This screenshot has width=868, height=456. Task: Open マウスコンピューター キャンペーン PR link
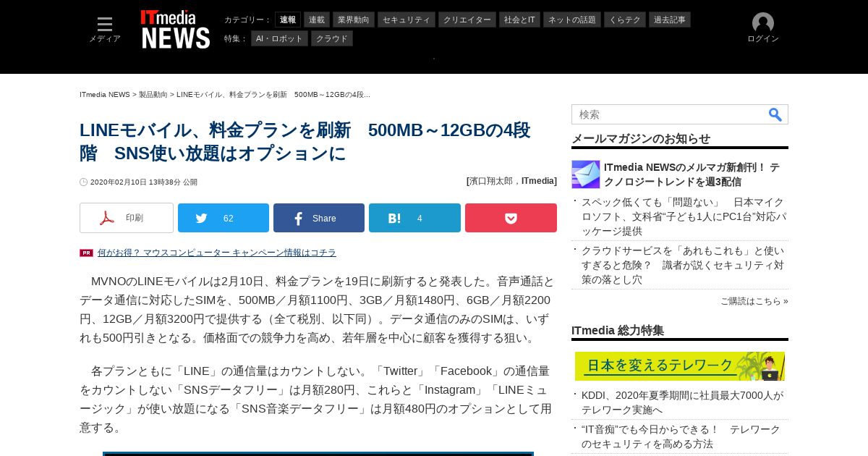point(217,253)
